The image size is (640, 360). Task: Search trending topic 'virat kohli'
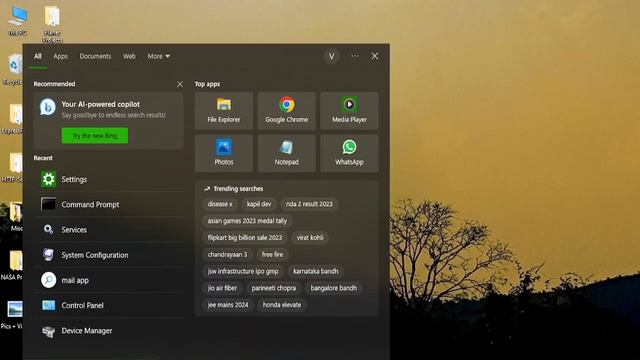point(310,238)
